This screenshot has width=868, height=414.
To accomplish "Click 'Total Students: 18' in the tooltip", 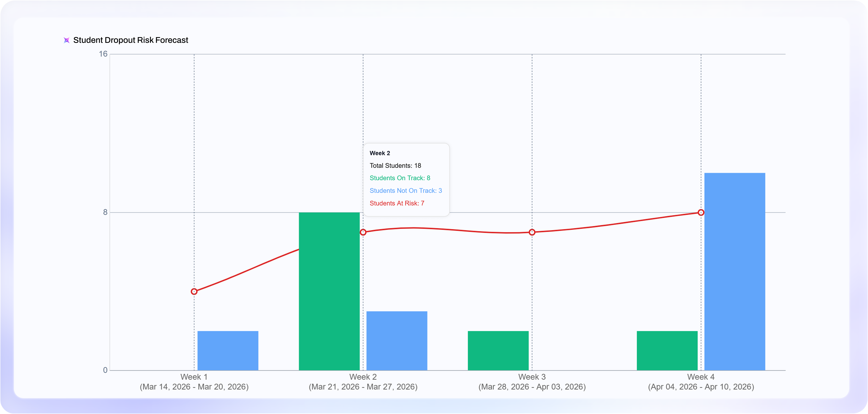I will tap(395, 166).
